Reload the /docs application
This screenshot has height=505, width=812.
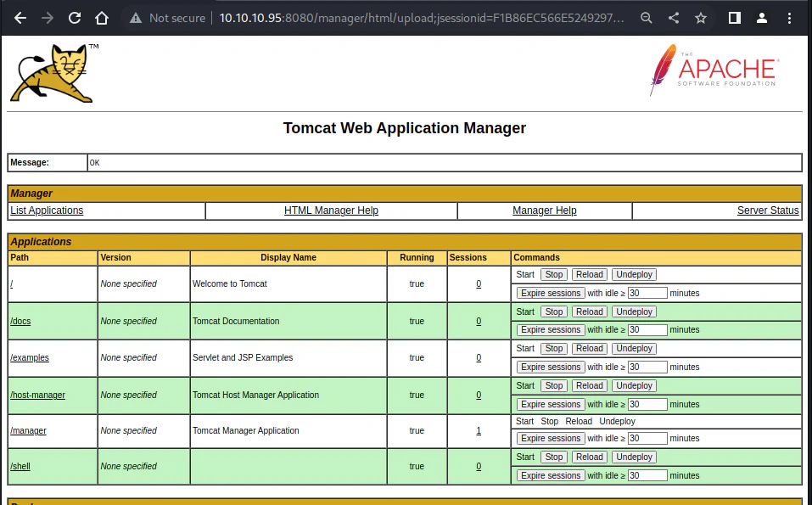(590, 311)
